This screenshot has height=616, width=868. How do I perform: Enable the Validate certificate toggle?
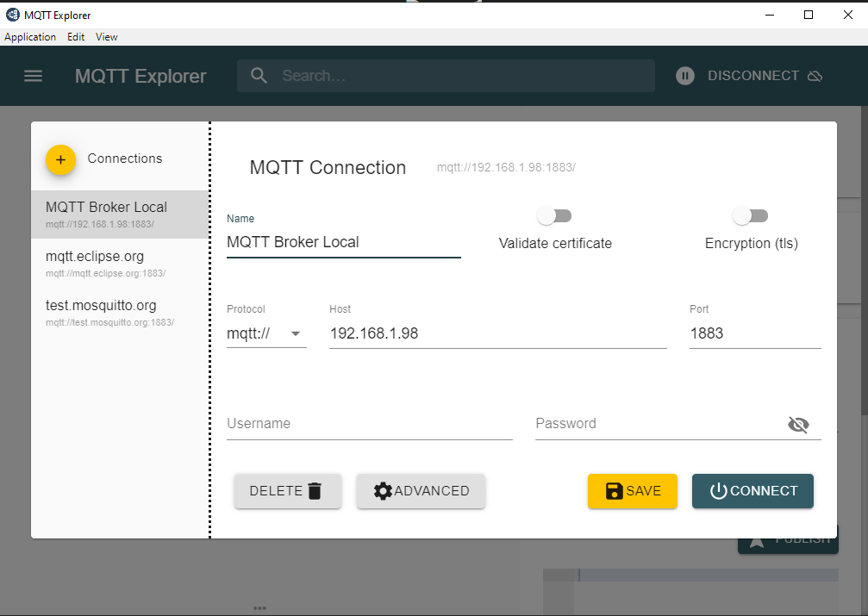[554, 215]
